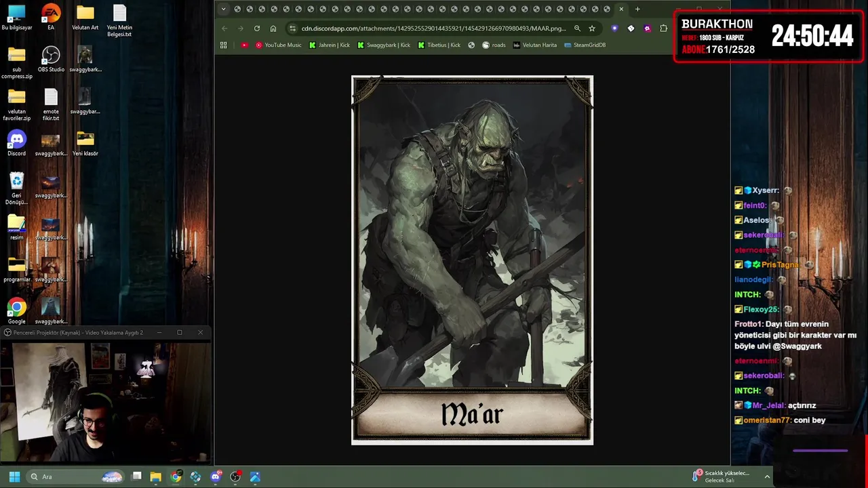Switch to Chrome on taskbar
This screenshot has width=868, height=488.
pyautogui.click(x=176, y=476)
